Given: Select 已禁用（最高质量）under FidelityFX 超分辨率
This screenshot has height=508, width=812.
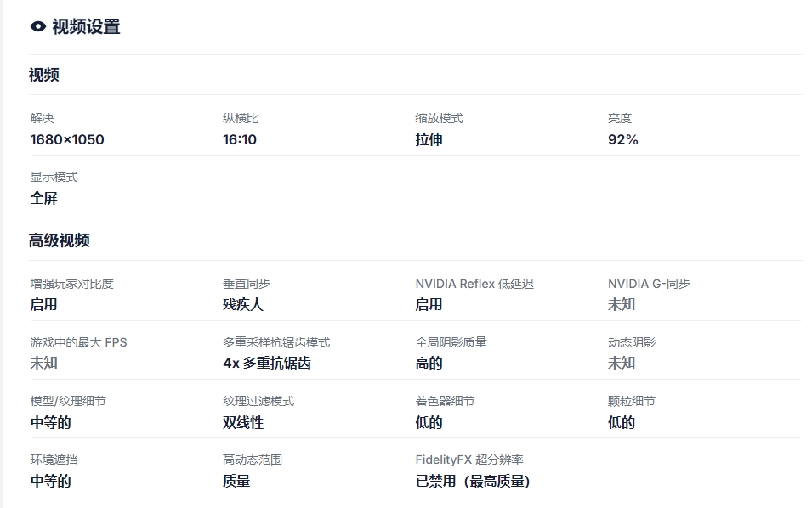Looking at the screenshot, I should tap(473, 481).
